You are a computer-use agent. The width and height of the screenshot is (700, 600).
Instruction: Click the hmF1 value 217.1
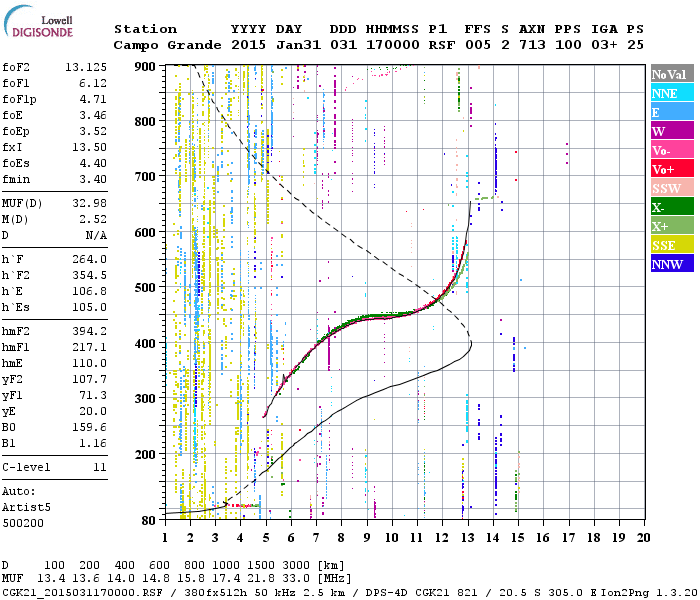point(89,348)
